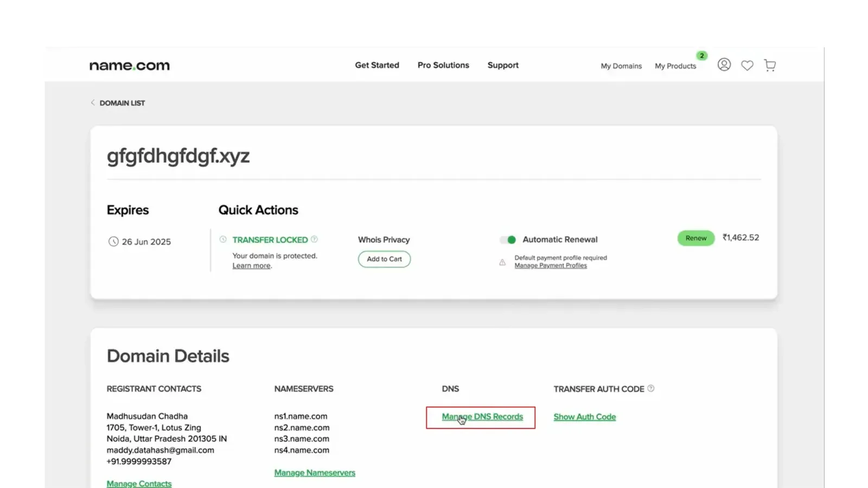Image resolution: width=868 pixels, height=488 pixels.
Task: Click the Default payment profile required notice
Action: click(x=560, y=258)
